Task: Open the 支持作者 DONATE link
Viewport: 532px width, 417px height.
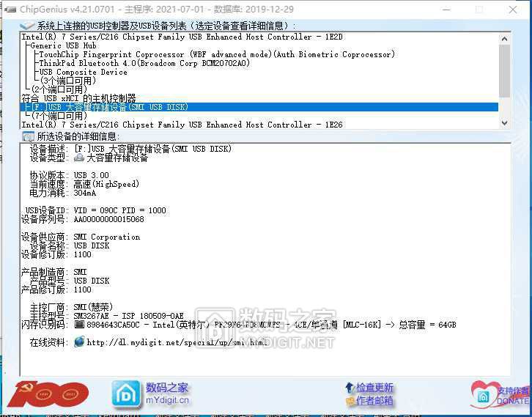Action: point(513,396)
